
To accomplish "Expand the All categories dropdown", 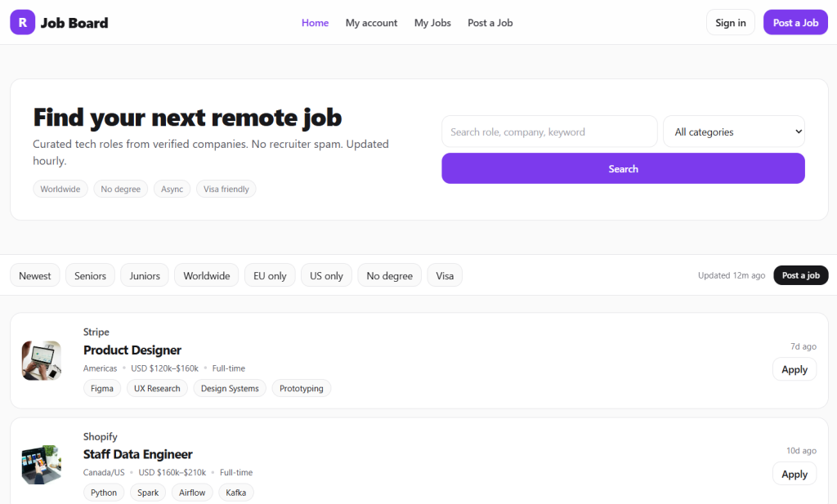I will click(733, 132).
